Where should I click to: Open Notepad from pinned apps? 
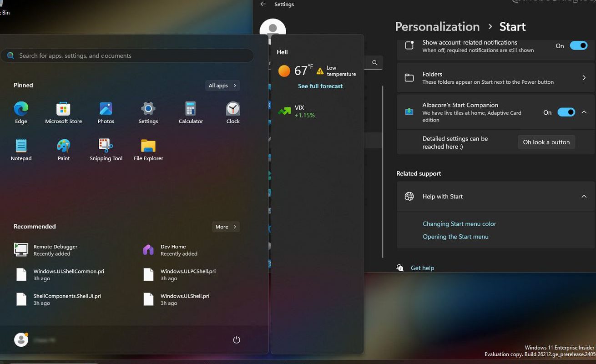pos(21,150)
